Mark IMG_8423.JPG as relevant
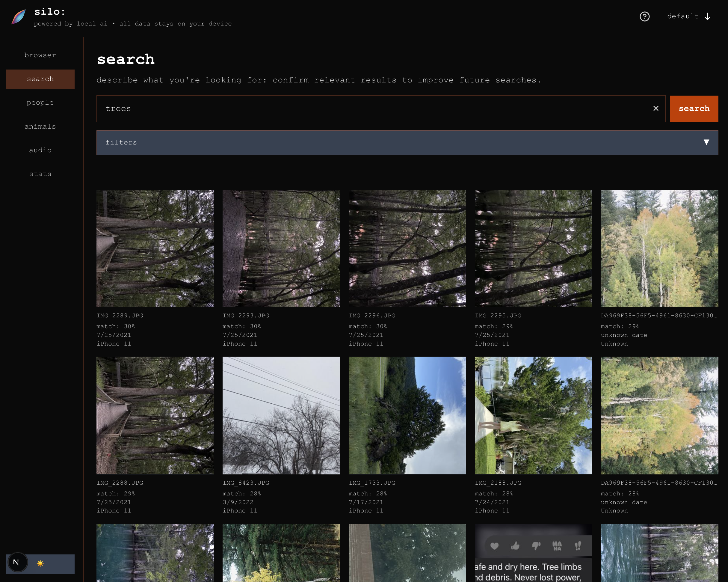This screenshot has height=582, width=728. point(281,415)
